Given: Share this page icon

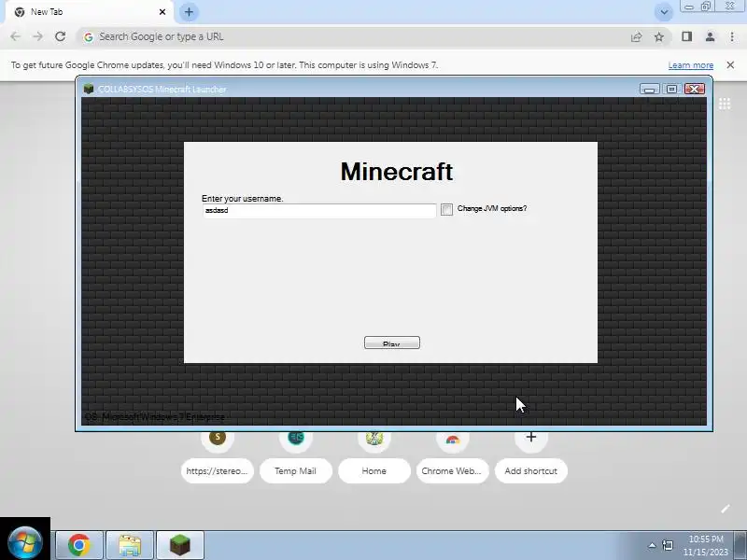Looking at the screenshot, I should 637,36.
